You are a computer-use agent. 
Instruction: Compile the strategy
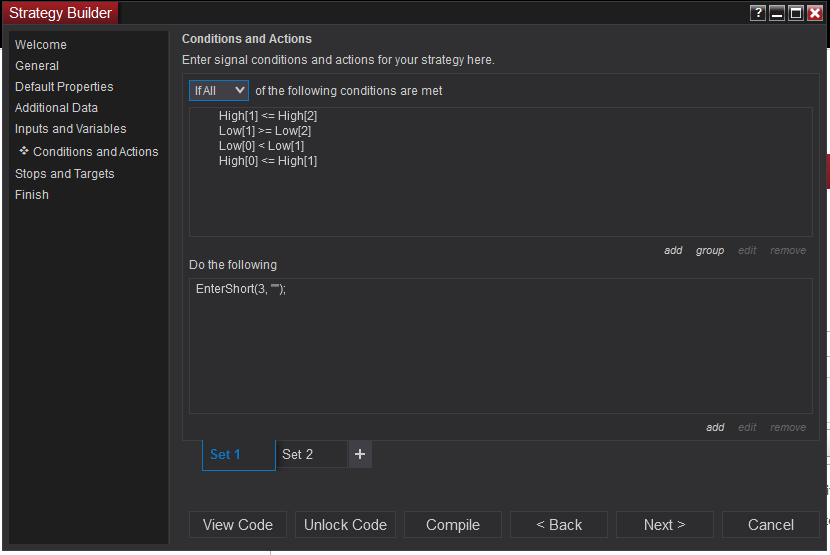pyautogui.click(x=453, y=525)
